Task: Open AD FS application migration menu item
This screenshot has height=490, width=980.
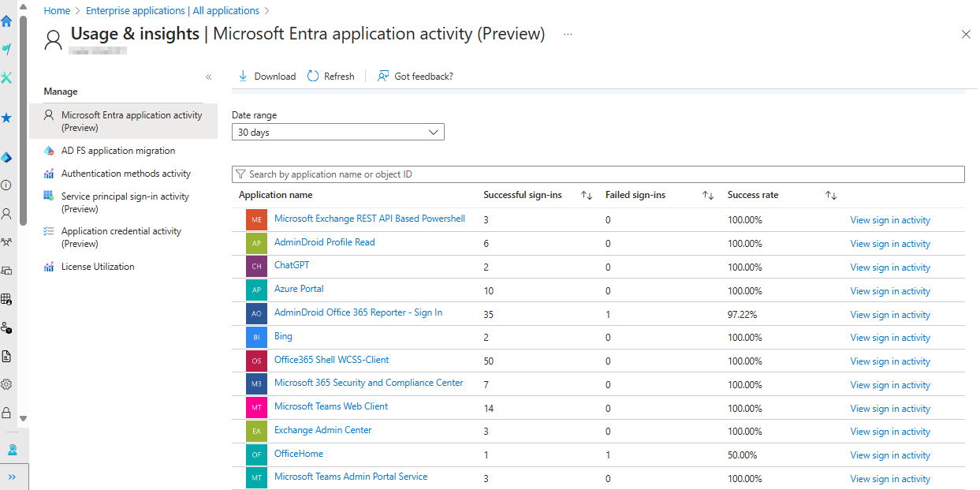Action: pyautogui.click(x=118, y=151)
